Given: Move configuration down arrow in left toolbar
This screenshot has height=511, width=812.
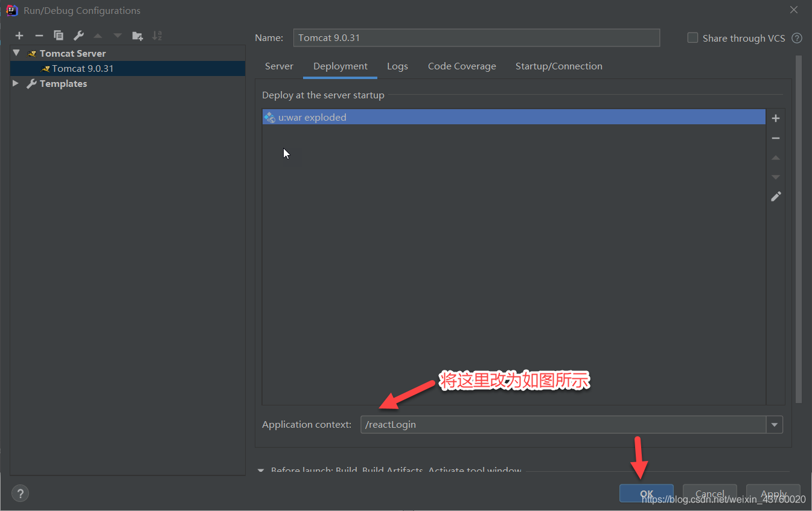Looking at the screenshot, I should point(118,36).
